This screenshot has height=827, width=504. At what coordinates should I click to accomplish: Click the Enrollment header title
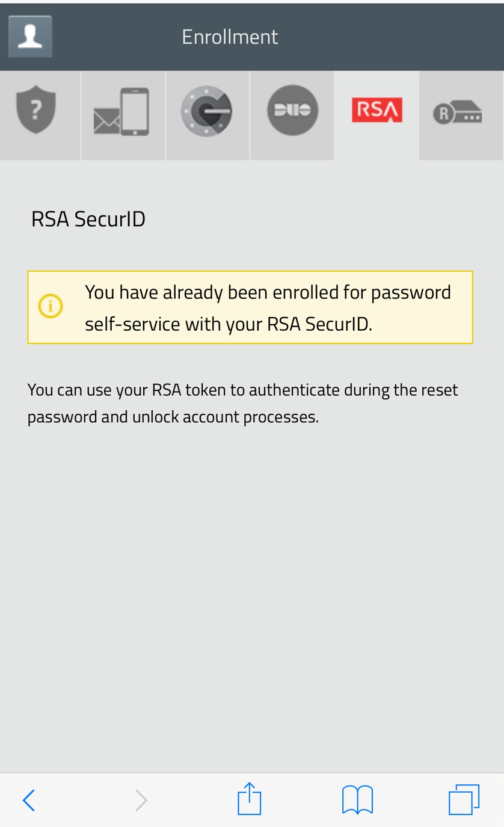click(230, 37)
